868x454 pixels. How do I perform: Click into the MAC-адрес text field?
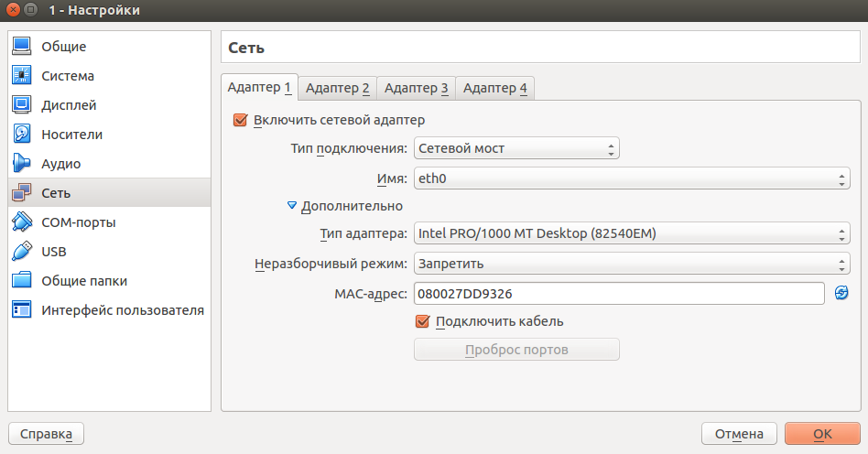pyautogui.click(x=619, y=293)
